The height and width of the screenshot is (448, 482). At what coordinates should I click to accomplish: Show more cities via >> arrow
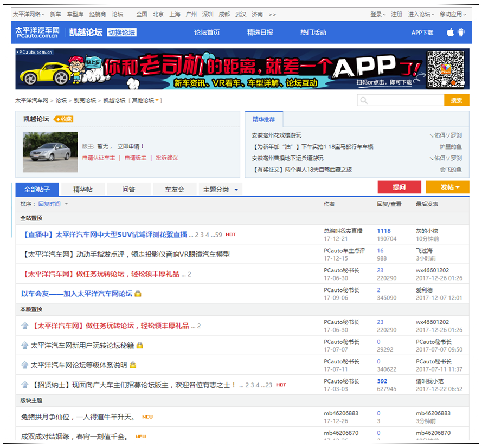click(x=272, y=15)
